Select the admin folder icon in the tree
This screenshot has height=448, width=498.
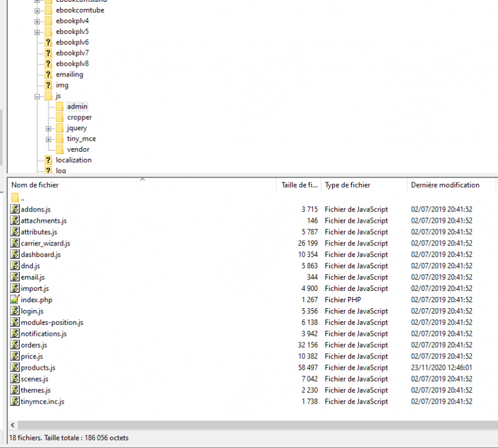tap(61, 106)
